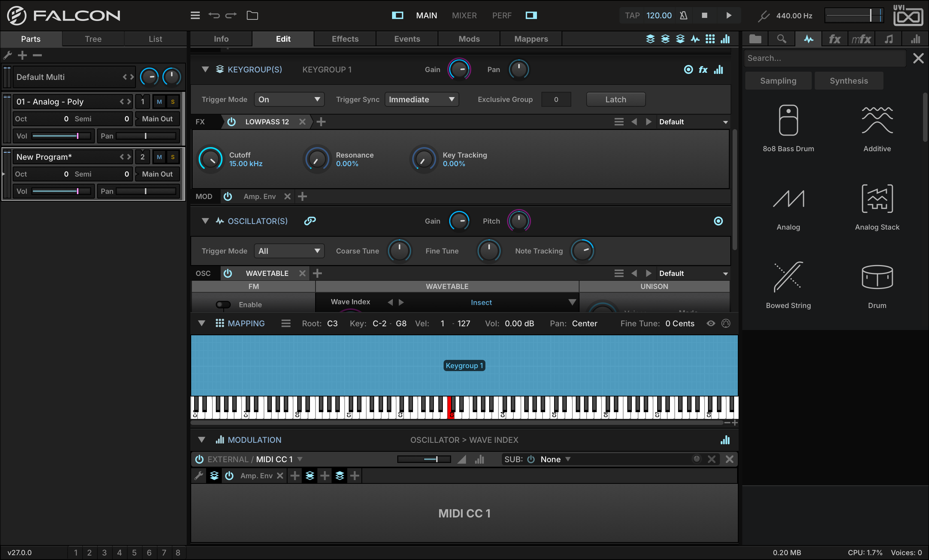This screenshot has height=560, width=929.
Task: Collapse the KEYGROUP(S) section
Action: (205, 69)
